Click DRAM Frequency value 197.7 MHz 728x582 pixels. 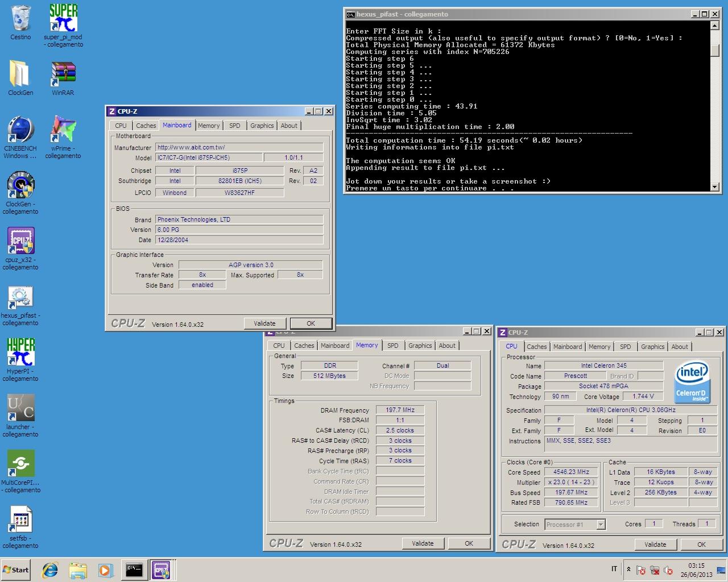click(400, 410)
